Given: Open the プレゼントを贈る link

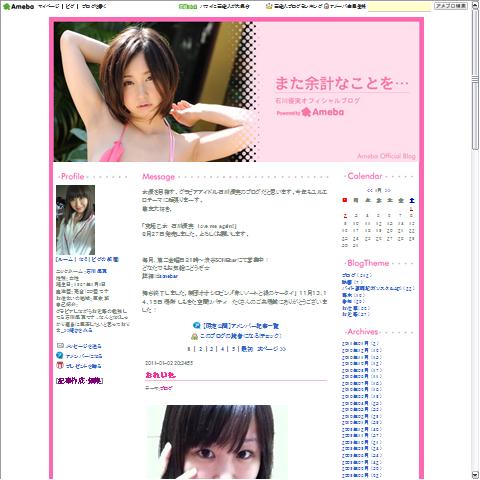Looking at the screenshot, I should point(83,366).
